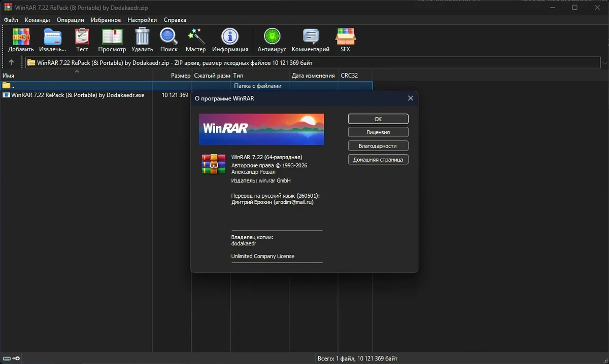Click the key icon in status bar
This screenshot has width=609, height=364.
click(x=16, y=359)
